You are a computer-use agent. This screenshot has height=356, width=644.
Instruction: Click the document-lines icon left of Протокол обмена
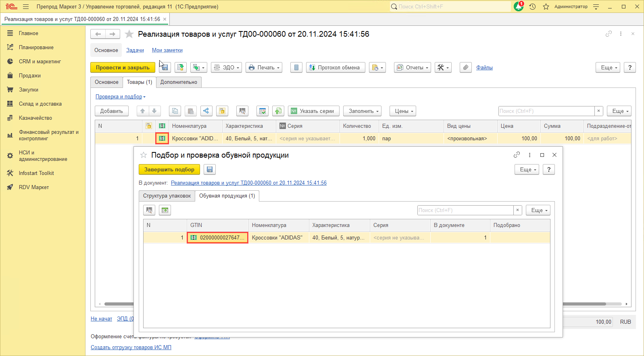(296, 68)
